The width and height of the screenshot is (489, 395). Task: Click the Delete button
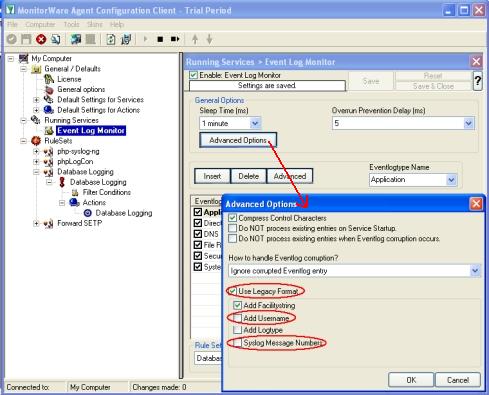[x=249, y=176]
